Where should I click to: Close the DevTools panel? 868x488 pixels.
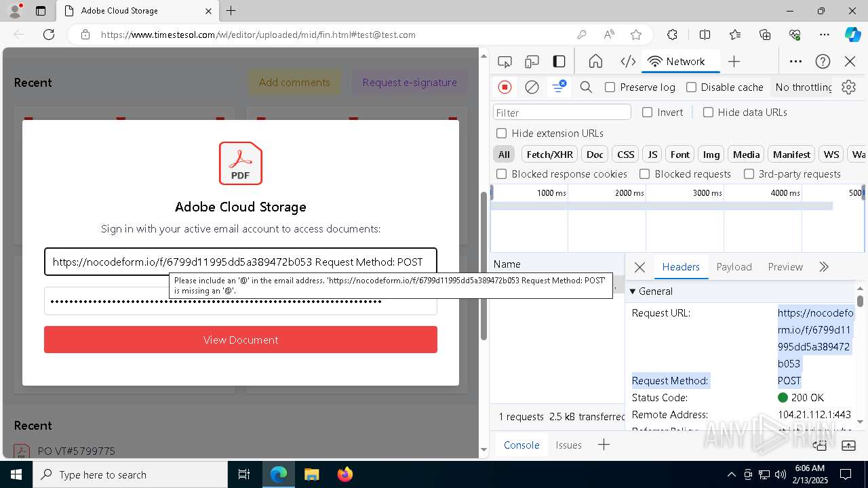point(850,62)
